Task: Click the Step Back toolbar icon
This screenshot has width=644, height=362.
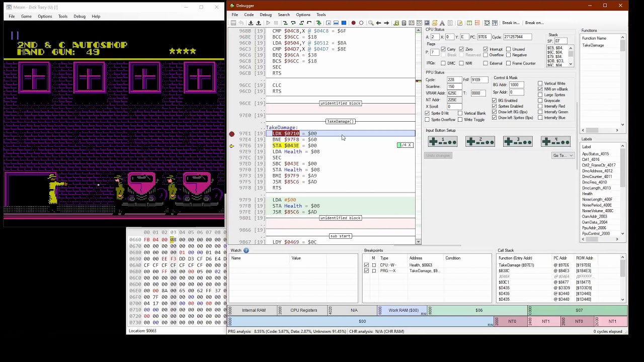Action: coord(309,23)
